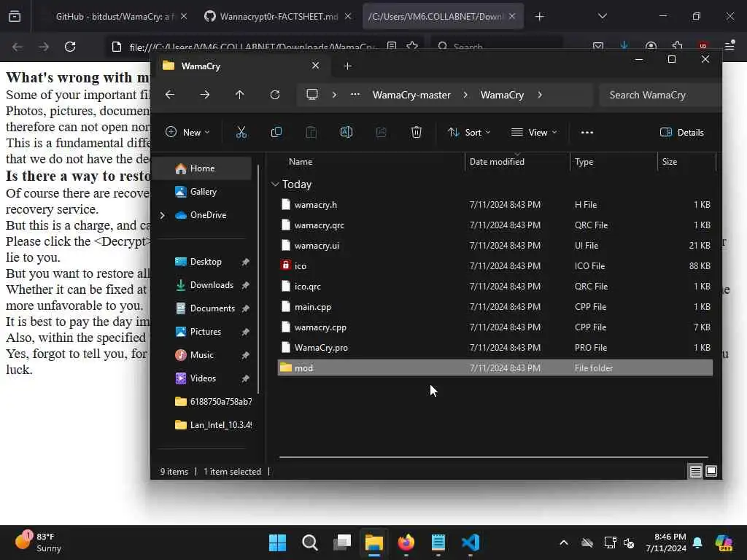Click the Rename icon in Explorer toolbar
747x560 pixels.
pyautogui.click(x=347, y=133)
